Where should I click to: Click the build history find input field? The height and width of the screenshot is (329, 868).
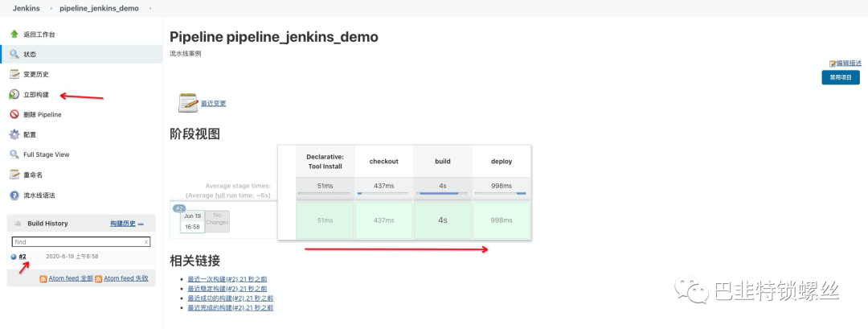(81, 242)
